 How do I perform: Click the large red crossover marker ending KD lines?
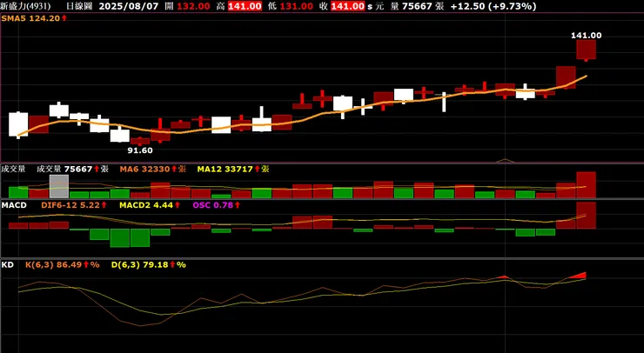[578, 276]
